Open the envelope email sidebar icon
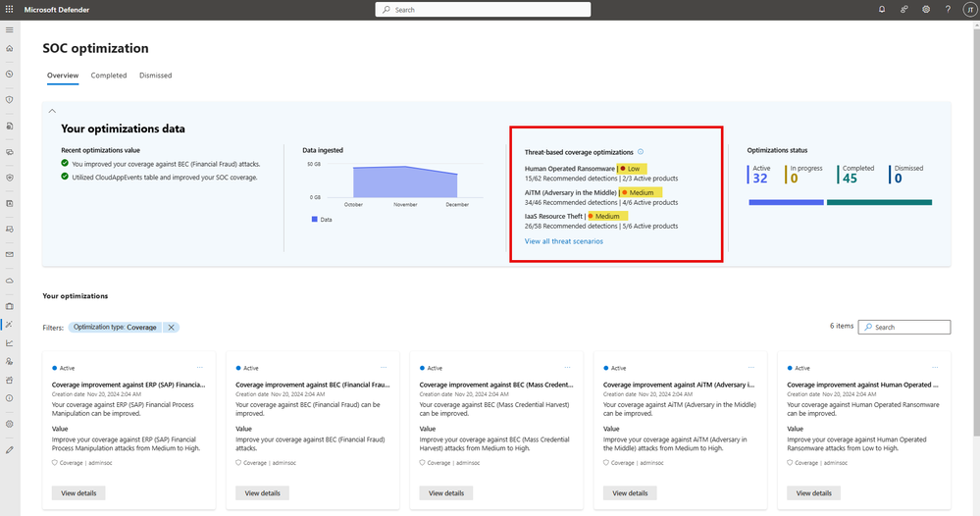 (10, 254)
